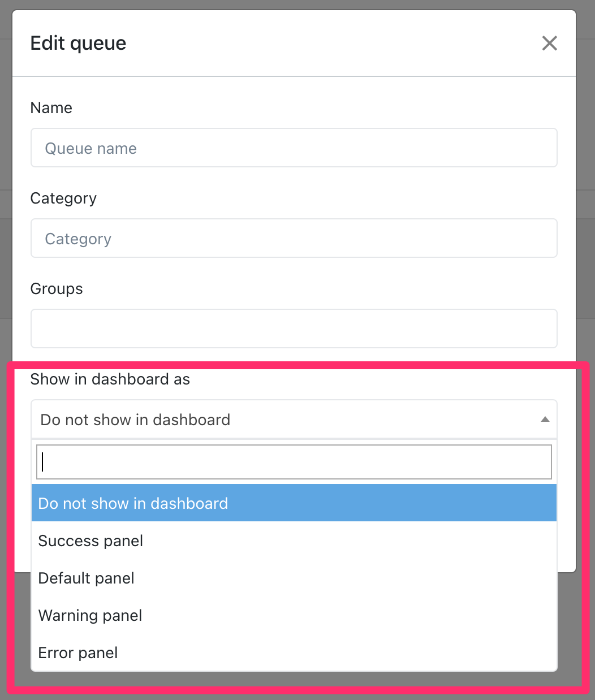Click the 'Groups' field label
This screenshot has width=595, height=700.
click(57, 289)
